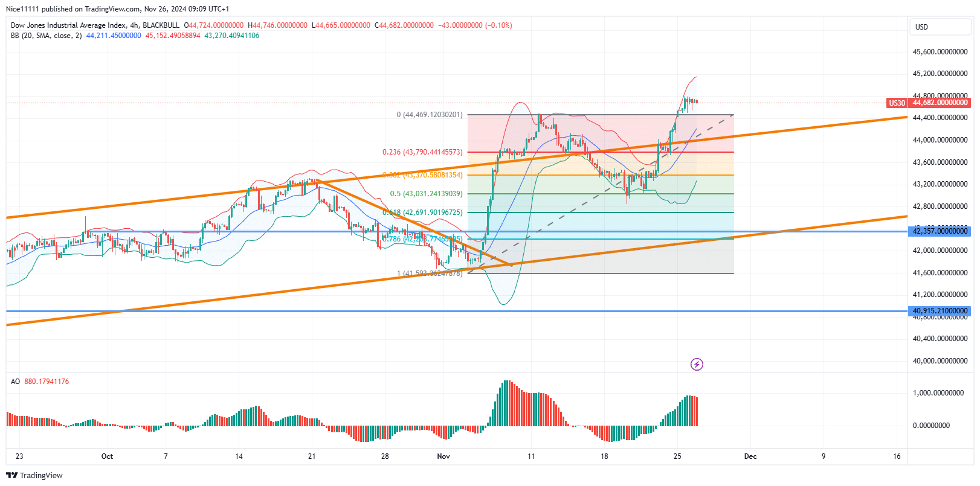980x486 pixels.
Task: Click the Dec date label on time axis
Action: point(750,456)
